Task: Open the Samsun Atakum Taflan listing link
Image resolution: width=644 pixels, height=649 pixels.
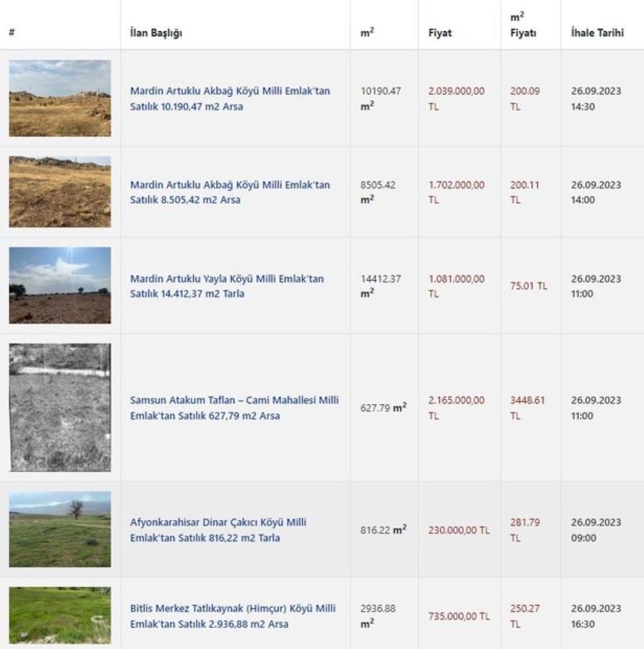Action: [234, 408]
